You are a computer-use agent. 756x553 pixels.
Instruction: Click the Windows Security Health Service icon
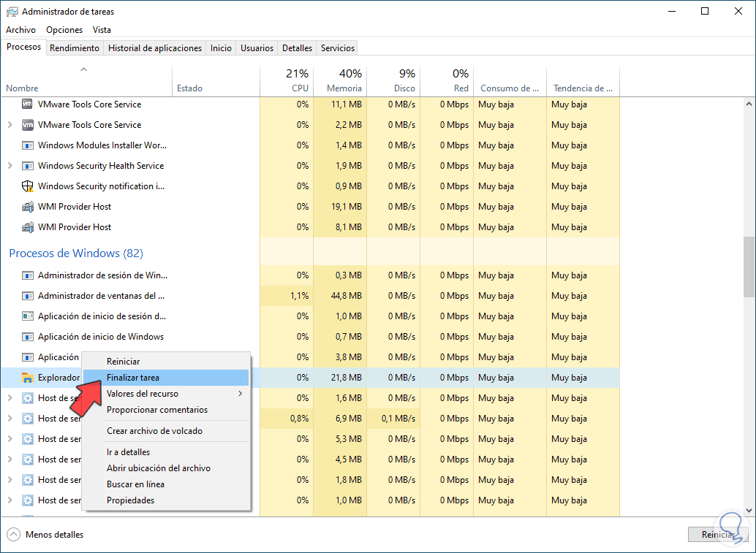click(x=28, y=166)
